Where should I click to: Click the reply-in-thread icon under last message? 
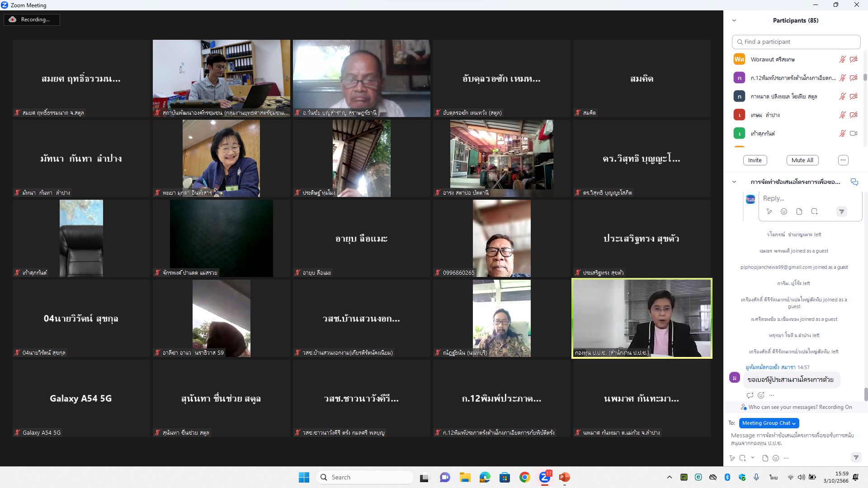coord(750,395)
